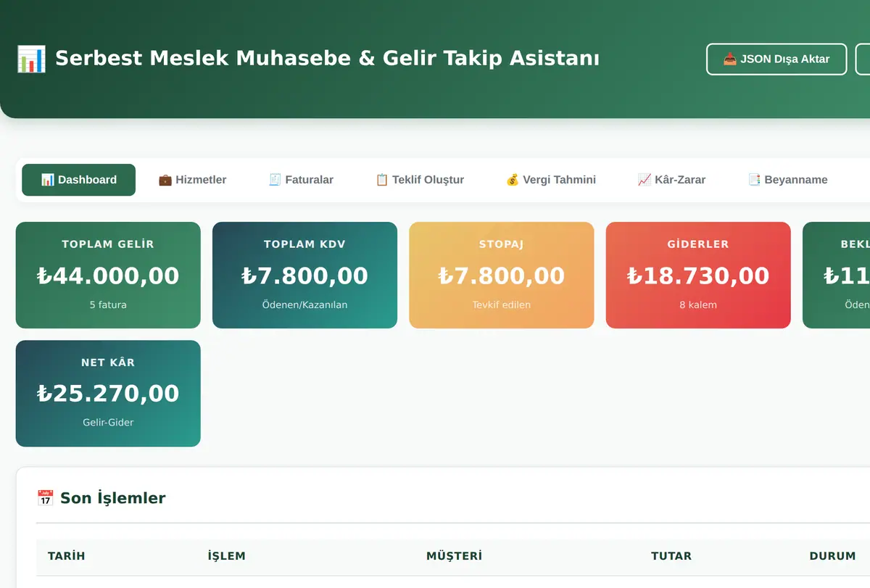Click the chart icon on Kâr-Zarar tab
870x588 pixels.
[645, 180]
